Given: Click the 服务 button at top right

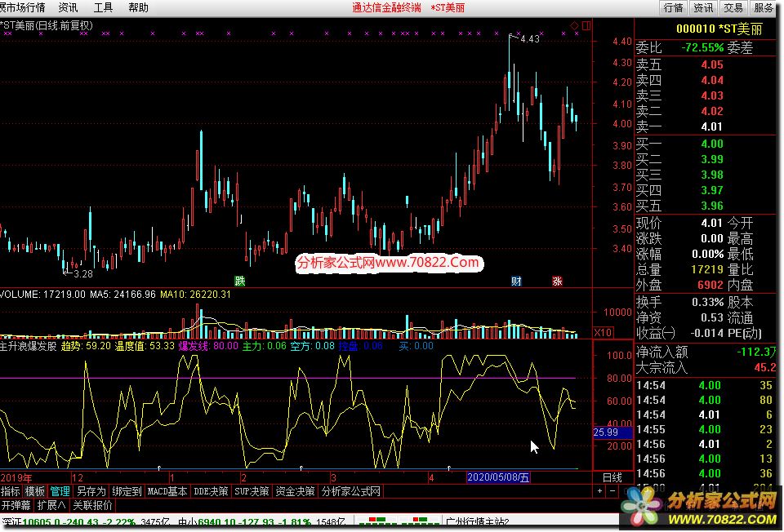Looking at the screenshot, I should tap(763, 7).
